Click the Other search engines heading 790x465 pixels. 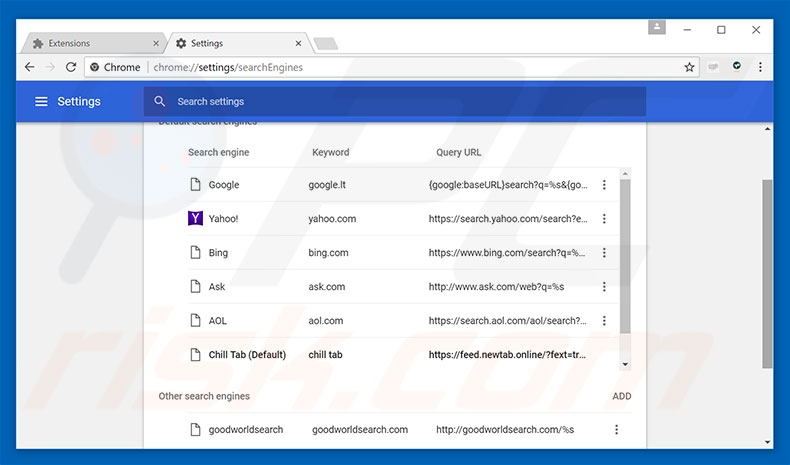204,396
